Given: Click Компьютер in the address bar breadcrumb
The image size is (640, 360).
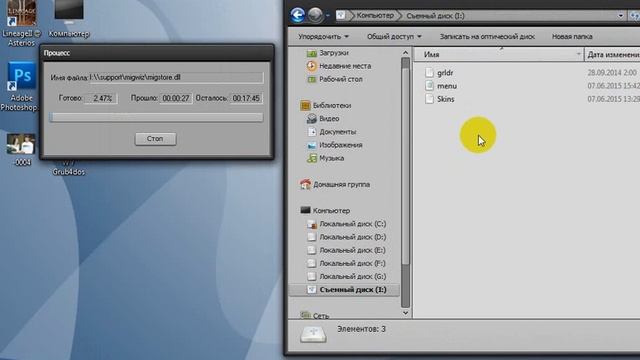Looking at the screenshot, I should coord(375,16).
